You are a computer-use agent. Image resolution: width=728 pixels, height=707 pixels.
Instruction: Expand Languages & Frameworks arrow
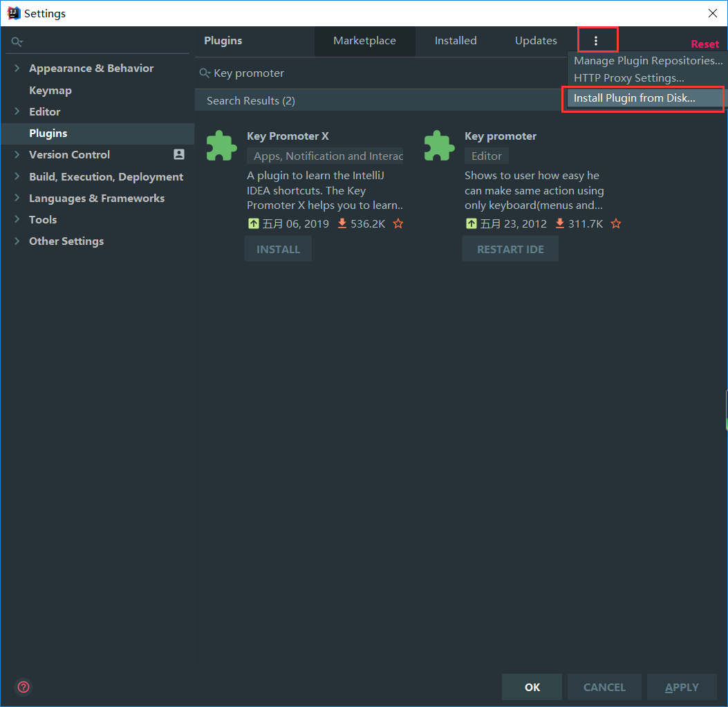coord(17,197)
